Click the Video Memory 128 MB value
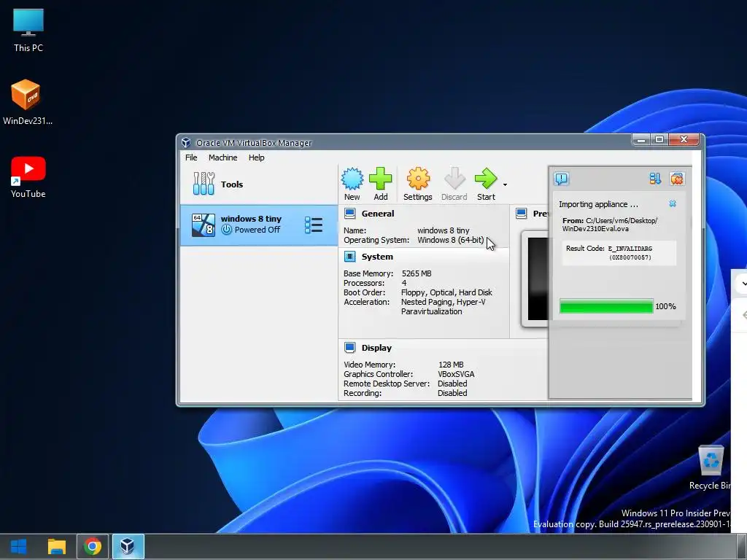747x560 pixels. click(451, 365)
